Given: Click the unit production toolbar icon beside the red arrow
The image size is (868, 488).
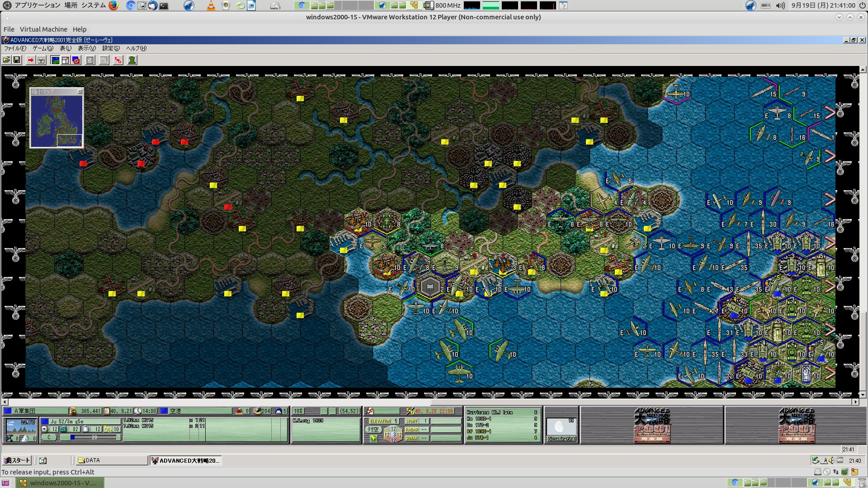Looking at the screenshot, I should tap(41, 60).
